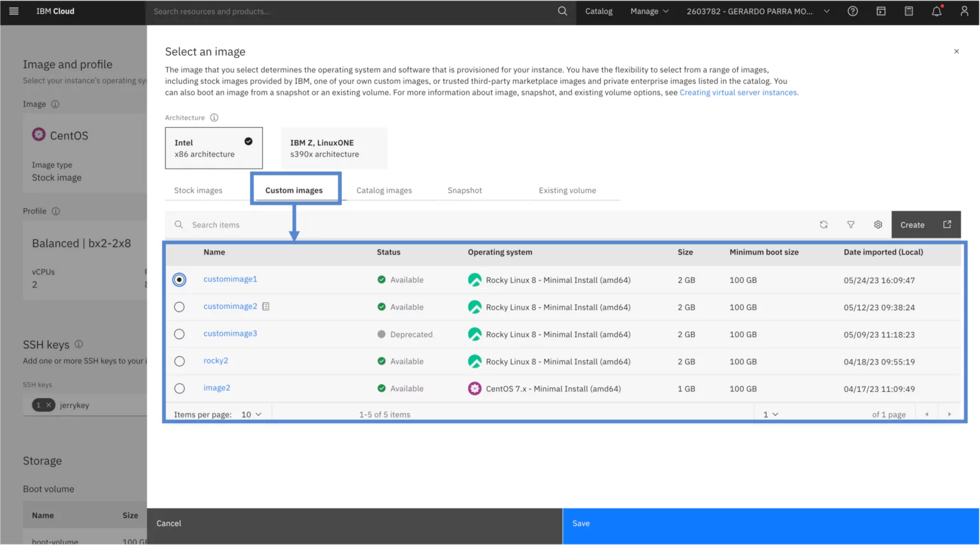Click the Deprecated status of customimage3
Viewport: 980px width, 545px height.
pos(405,334)
